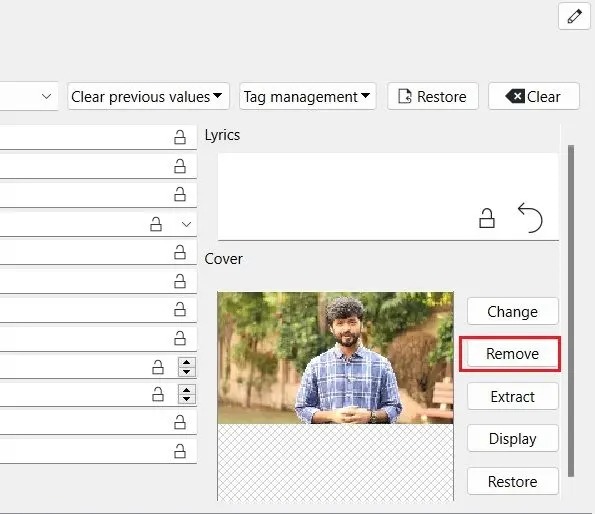
Task: Click the undo arrow in the Lyrics box
Action: (530, 218)
